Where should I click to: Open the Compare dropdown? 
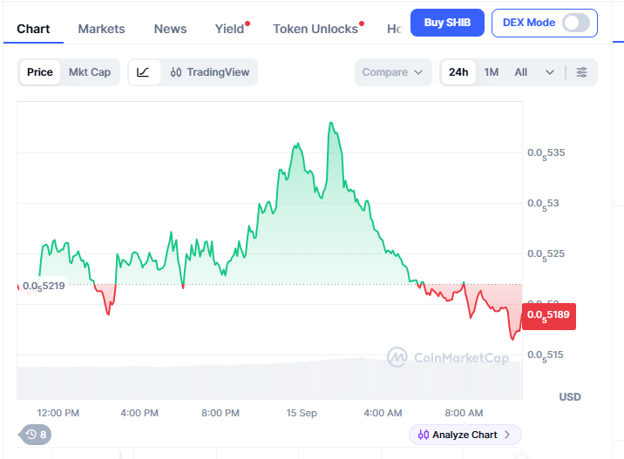click(392, 72)
